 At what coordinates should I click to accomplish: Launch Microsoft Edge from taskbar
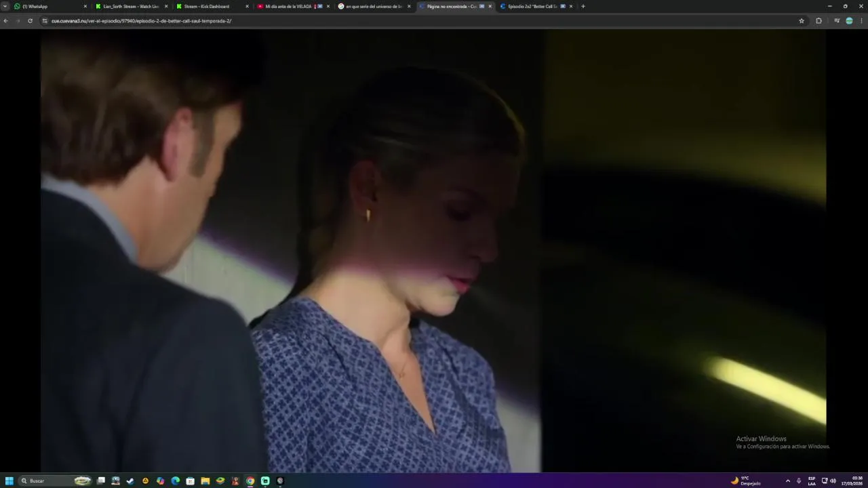pyautogui.click(x=175, y=481)
